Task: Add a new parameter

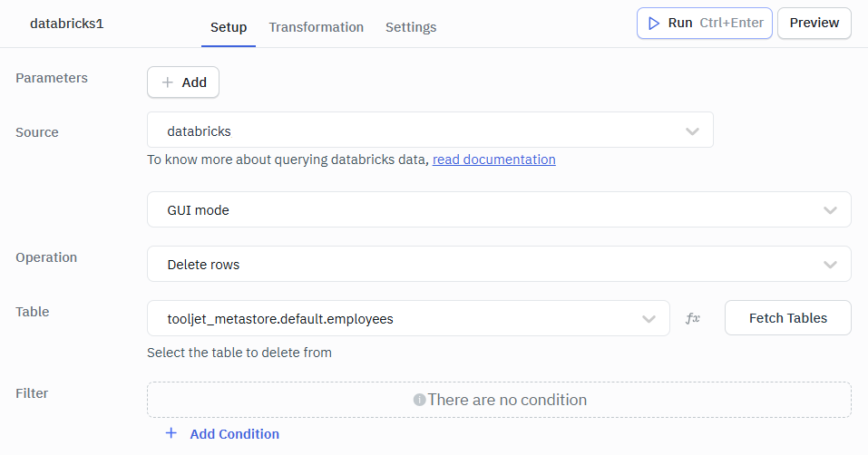Action: click(183, 82)
